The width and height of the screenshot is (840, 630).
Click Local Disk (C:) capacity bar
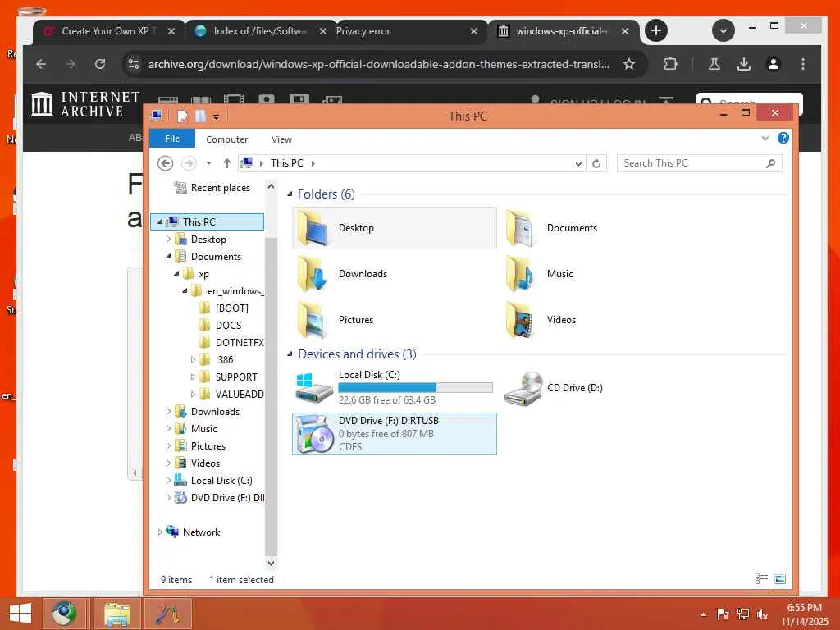[x=415, y=387]
